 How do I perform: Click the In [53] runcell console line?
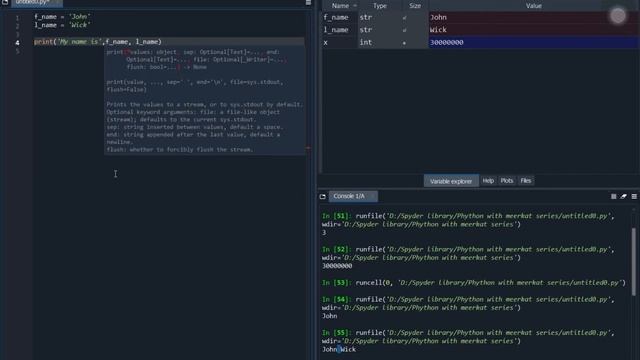[473, 282]
